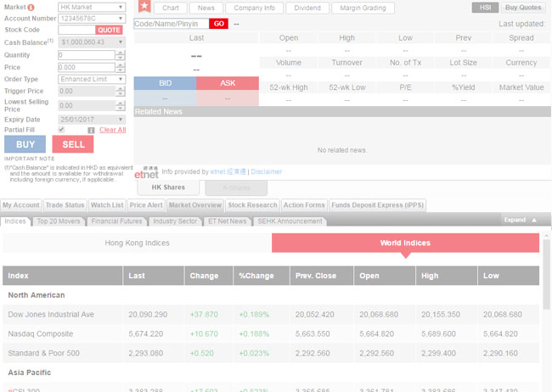Click in the Code/Name/Pinyin search field
The image size is (552, 392).
coord(171,24)
